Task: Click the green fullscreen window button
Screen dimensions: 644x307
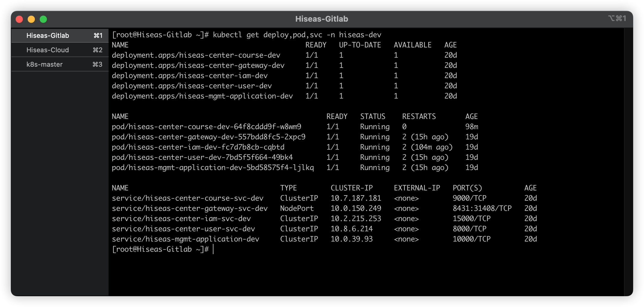Action: pyautogui.click(x=43, y=19)
